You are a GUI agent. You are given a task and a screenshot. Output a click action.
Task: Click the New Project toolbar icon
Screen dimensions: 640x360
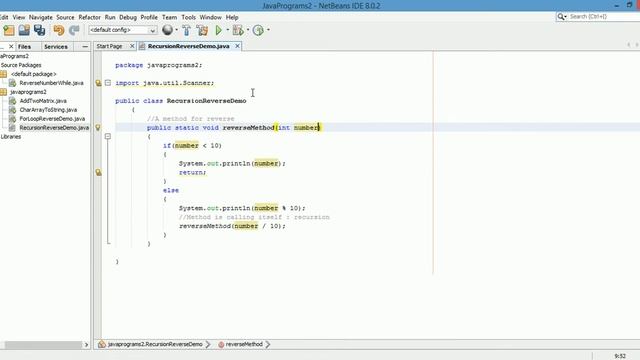click(x=9, y=30)
